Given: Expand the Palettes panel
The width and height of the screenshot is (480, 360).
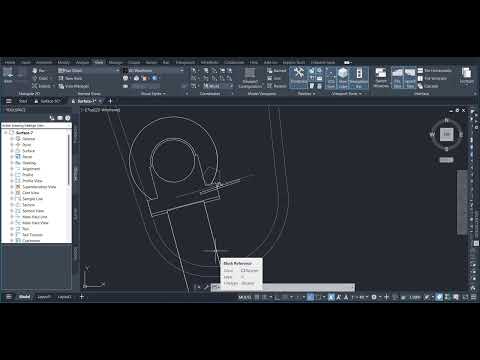Looking at the screenshot, I should pos(306,94).
